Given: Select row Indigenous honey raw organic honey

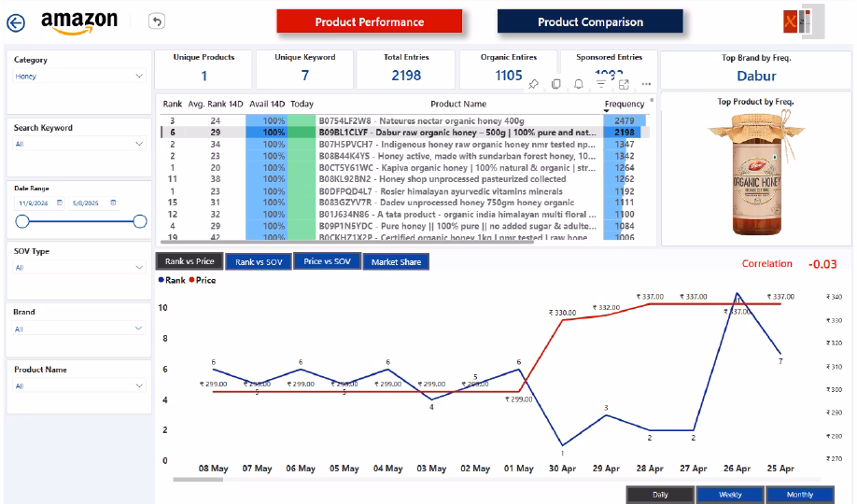Looking at the screenshot, I should [x=404, y=145].
